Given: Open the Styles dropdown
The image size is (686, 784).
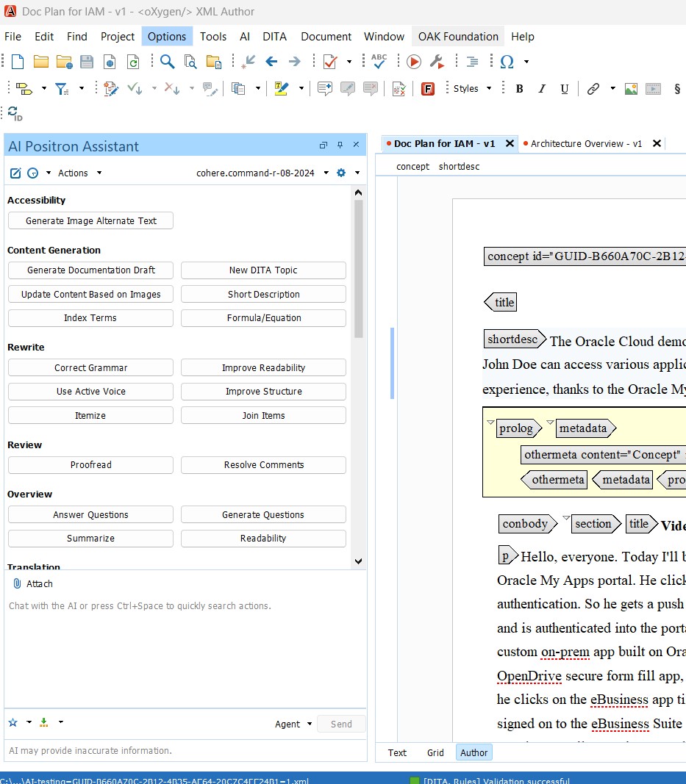Looking at the screenshot, I should [471, 88].
